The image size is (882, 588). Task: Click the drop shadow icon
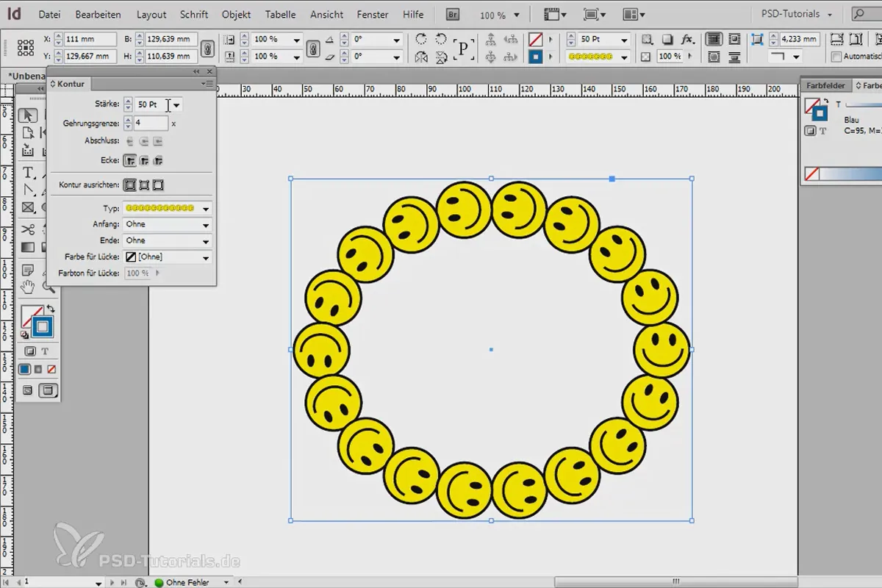667,40
